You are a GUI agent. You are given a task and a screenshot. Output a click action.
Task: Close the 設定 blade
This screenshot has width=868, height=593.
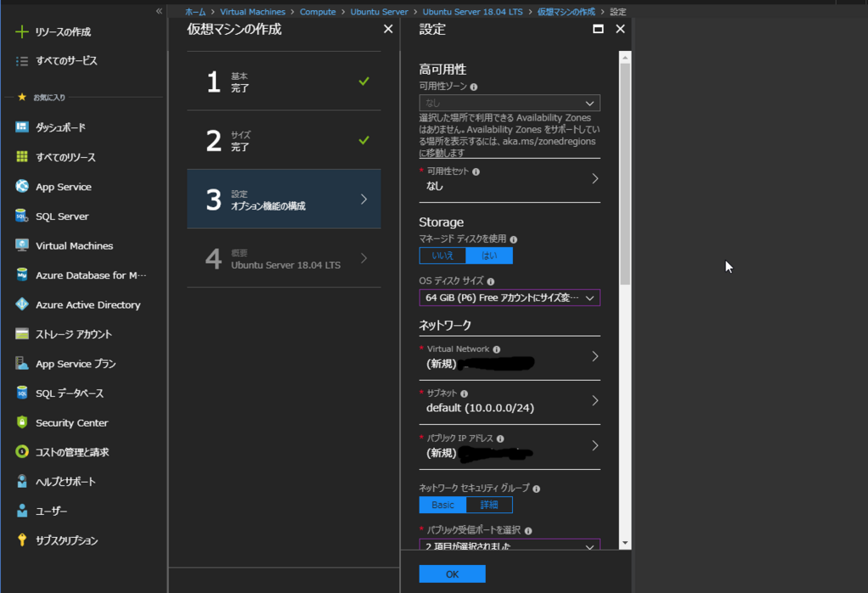(620, 29)
